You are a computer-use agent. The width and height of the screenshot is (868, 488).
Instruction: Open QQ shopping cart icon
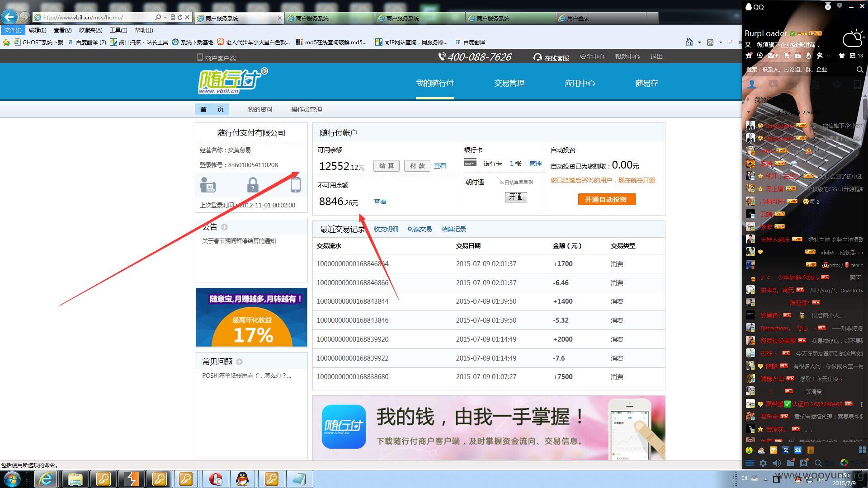tap(787, 56)
